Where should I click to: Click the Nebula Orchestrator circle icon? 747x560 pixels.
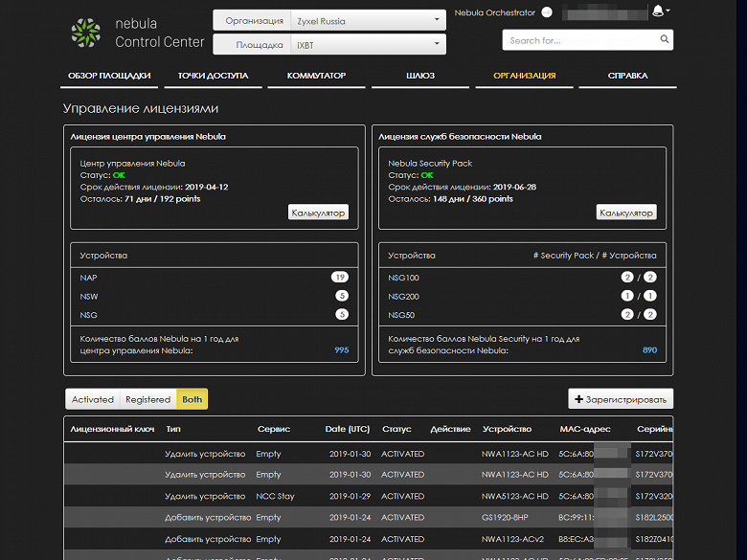547,12
